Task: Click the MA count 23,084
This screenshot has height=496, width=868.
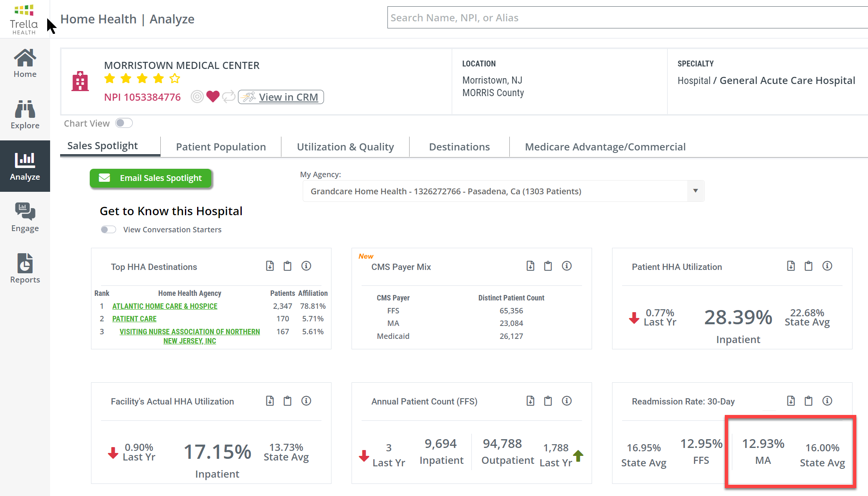Action: pos(511,323)
